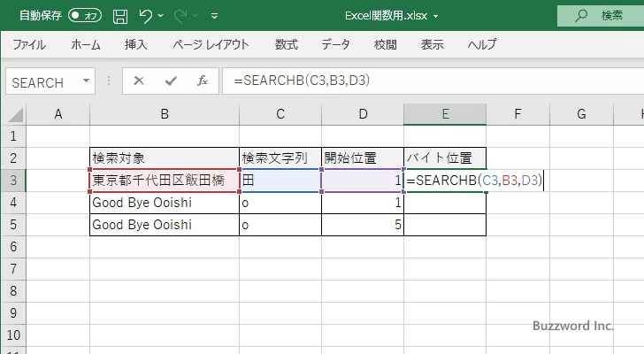The image size is (644, 354).
Task: Click the 検索文字列 header cell
Action: (x=280, y=158)
